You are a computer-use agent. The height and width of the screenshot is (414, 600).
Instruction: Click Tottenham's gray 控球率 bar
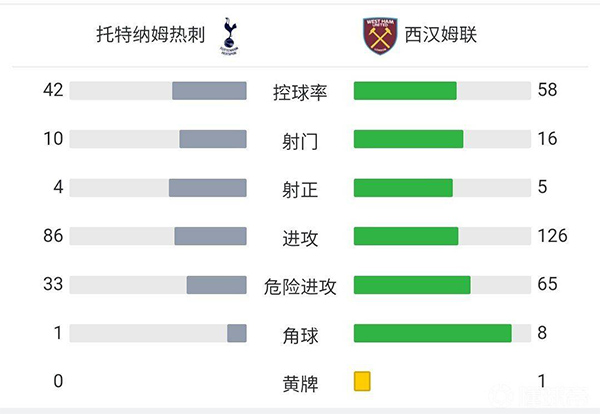pos(209,91)
